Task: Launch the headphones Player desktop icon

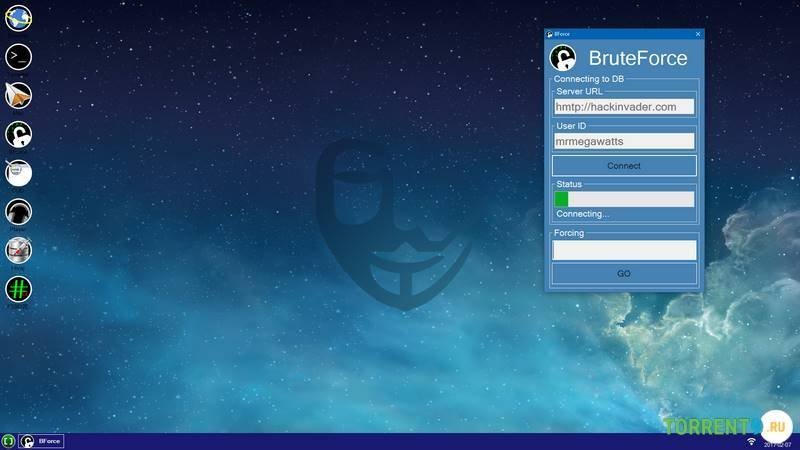Action: [18, 211]
